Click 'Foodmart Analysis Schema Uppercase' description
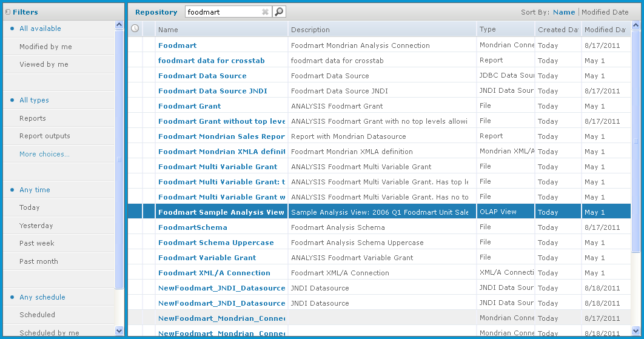The width and height of the screenshot is (644, 339). tap(357, 243)
